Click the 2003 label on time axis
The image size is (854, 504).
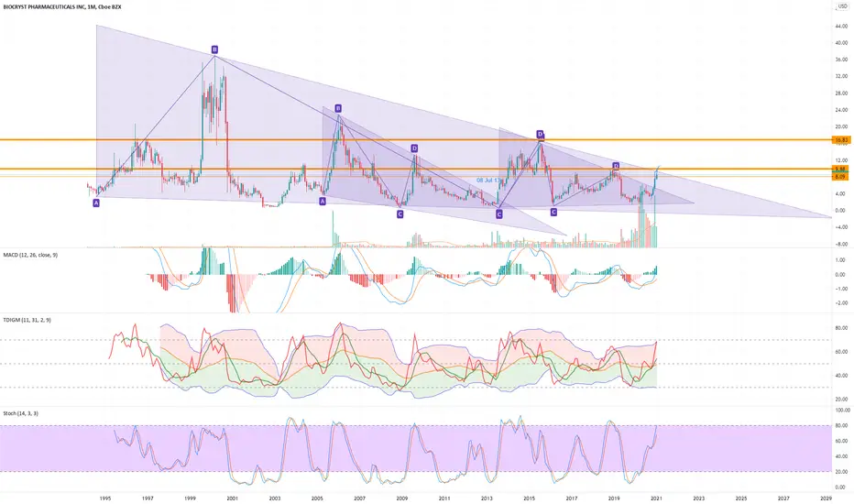[275, 498]
